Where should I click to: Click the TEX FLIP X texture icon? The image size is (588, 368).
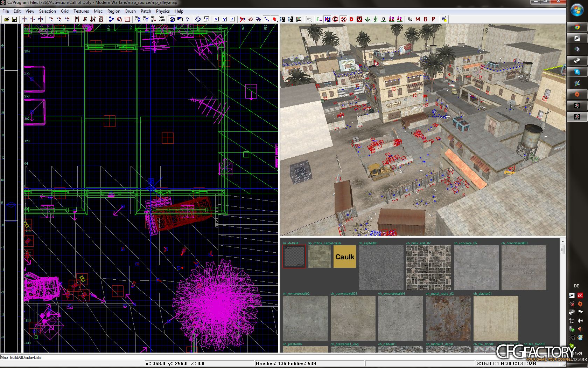point(137,19)
